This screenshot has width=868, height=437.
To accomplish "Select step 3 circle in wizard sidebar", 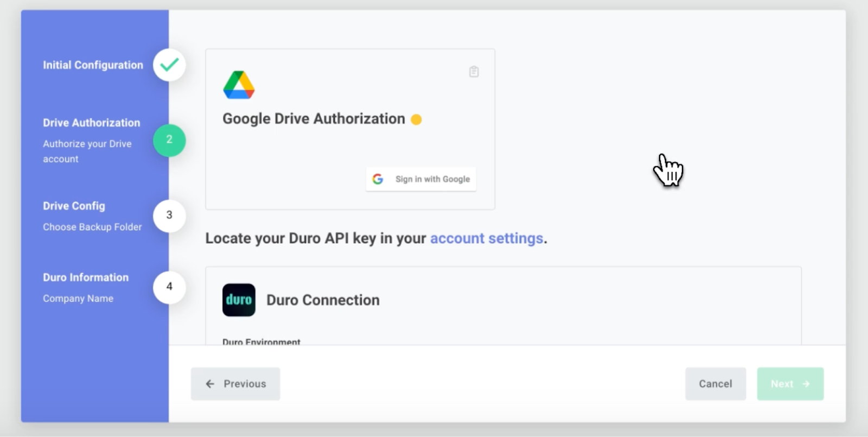I will coord(169,216).
